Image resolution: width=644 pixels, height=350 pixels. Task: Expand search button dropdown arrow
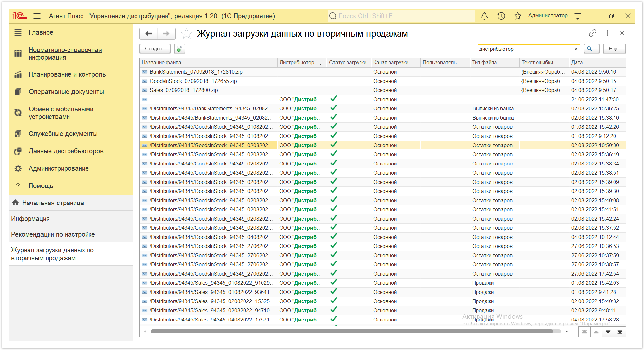click(596, 49)
